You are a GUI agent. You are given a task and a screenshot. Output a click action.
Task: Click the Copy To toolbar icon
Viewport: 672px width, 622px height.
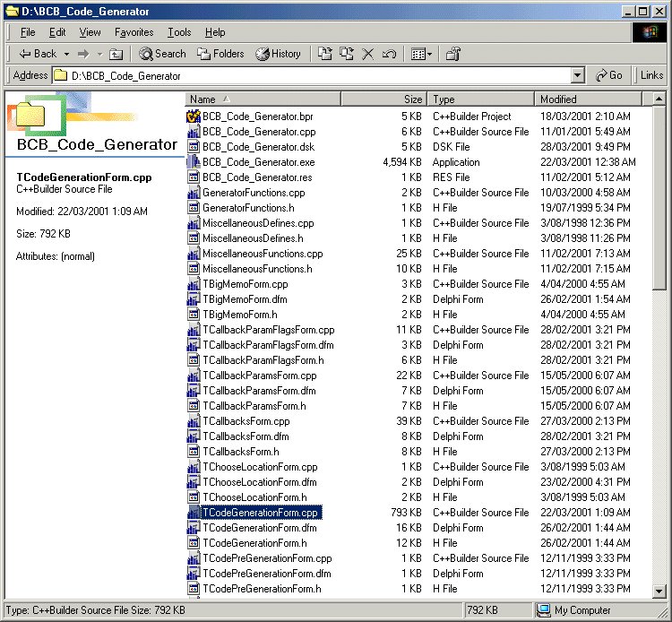point(347,54)
